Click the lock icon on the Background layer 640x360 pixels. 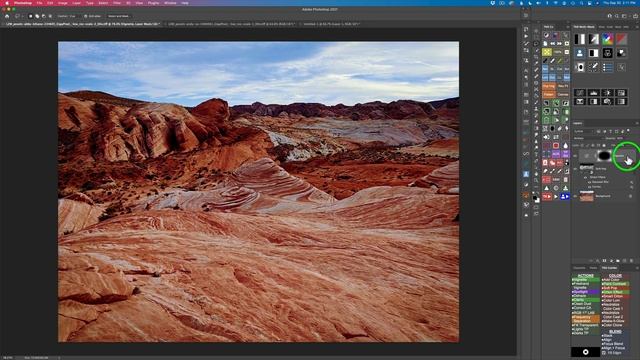(631, 196)
